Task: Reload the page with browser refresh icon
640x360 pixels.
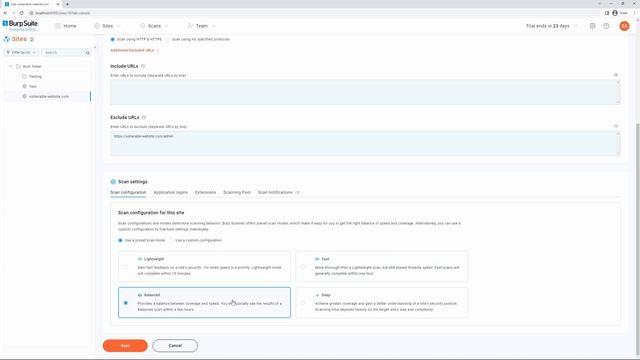Action: [x=21, y=13]
